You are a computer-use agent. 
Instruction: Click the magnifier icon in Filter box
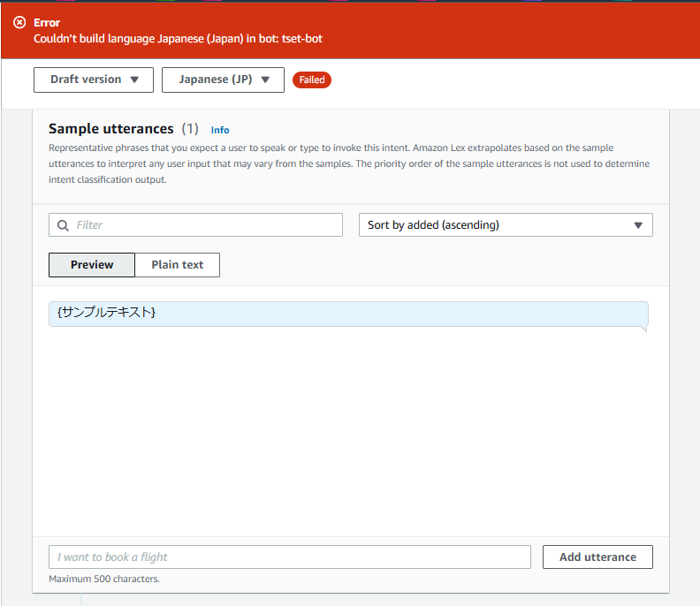pos(63,225)
